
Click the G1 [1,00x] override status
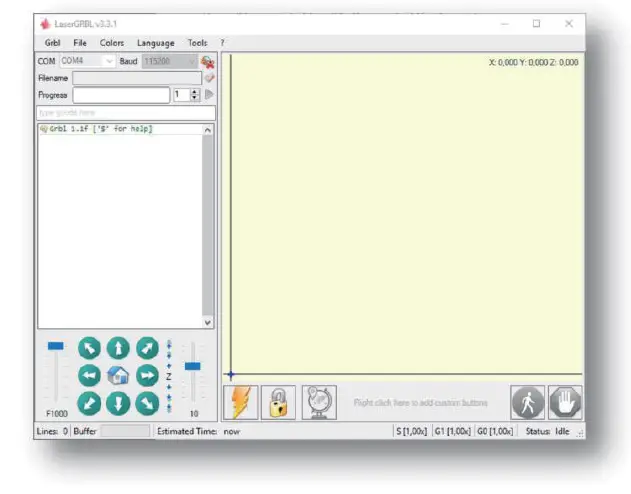(453, 431)
